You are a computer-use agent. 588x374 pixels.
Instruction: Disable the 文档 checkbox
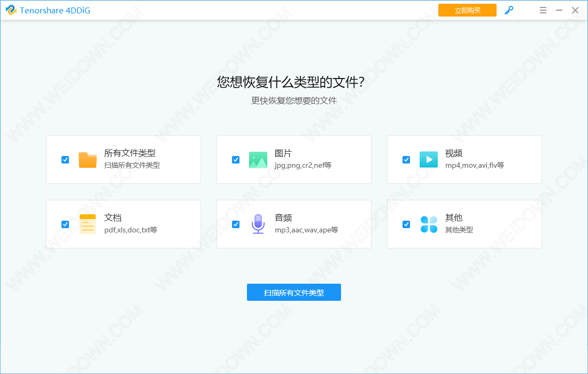tap(65, 224)
